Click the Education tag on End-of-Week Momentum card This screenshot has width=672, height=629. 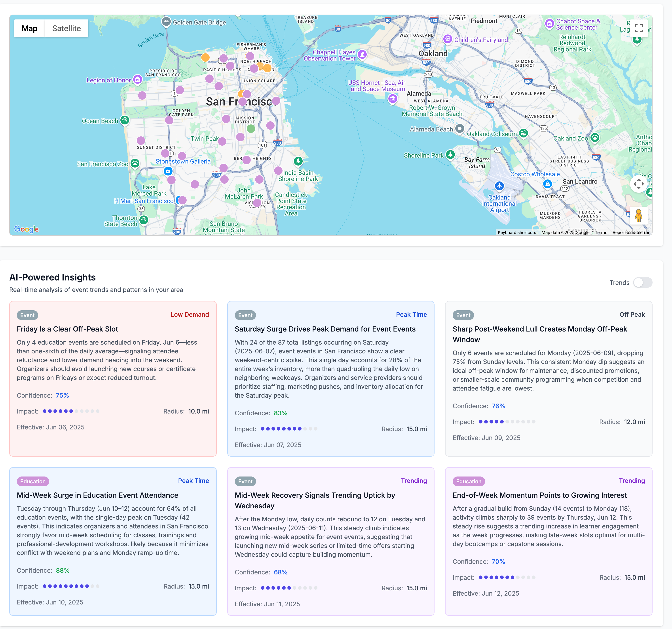click(x=469, y=481)
